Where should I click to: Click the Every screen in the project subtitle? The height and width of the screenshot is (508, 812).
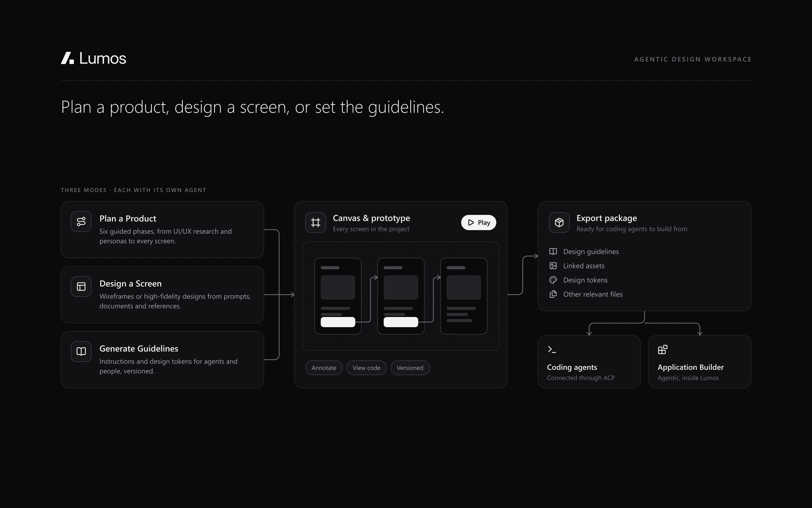click(371, 229)
